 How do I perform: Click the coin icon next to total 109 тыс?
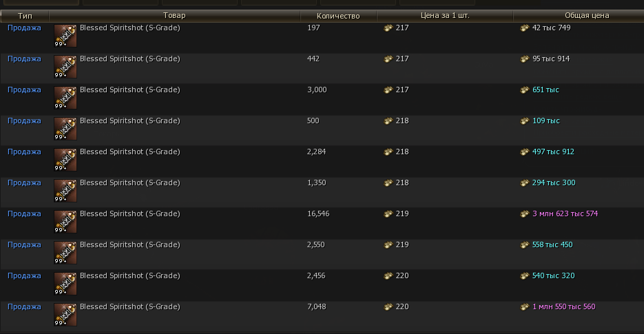tap(526, 121)
